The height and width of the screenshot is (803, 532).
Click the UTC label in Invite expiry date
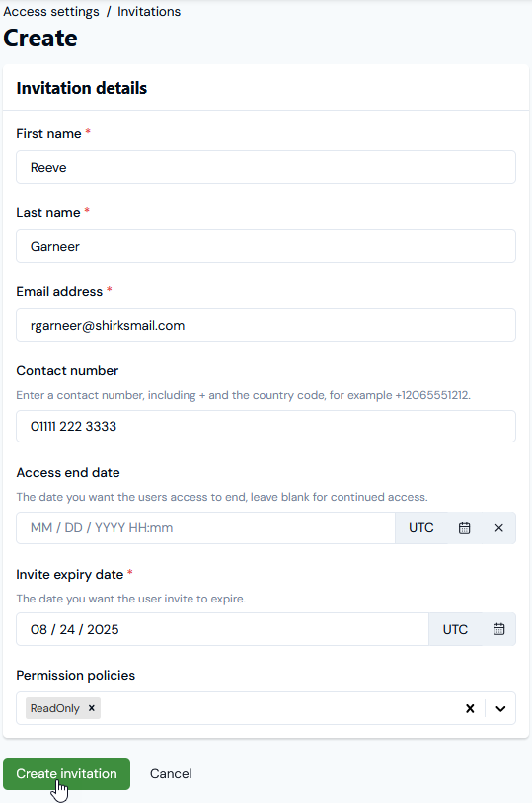coord(455,629)
